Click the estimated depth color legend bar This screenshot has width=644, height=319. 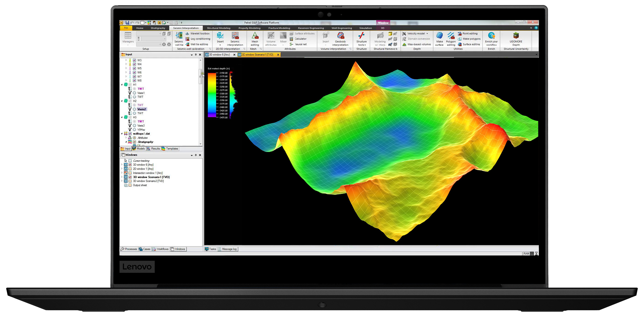click(212, 95)
